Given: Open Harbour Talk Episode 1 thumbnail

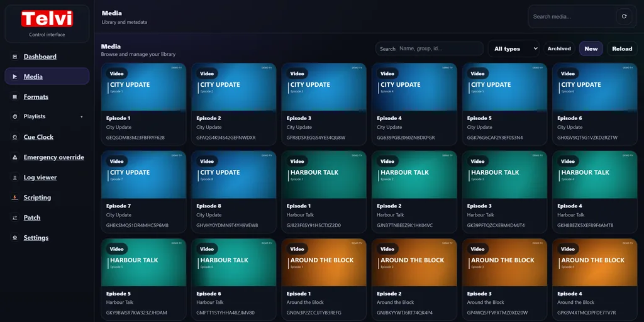Looking at the screenshot, I should pyautogui.click(x=324, y=175).
